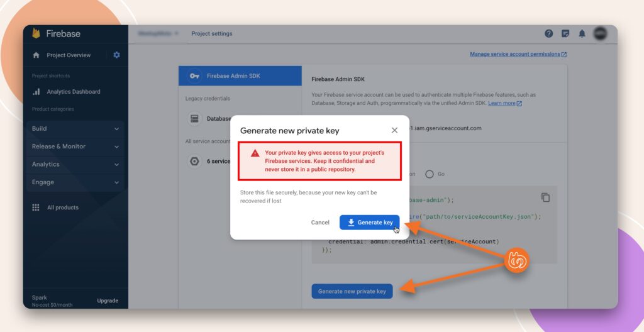Open the release notes icon in header
The image size is (644, 332).
pyautogui.click(x=565, y=34)
